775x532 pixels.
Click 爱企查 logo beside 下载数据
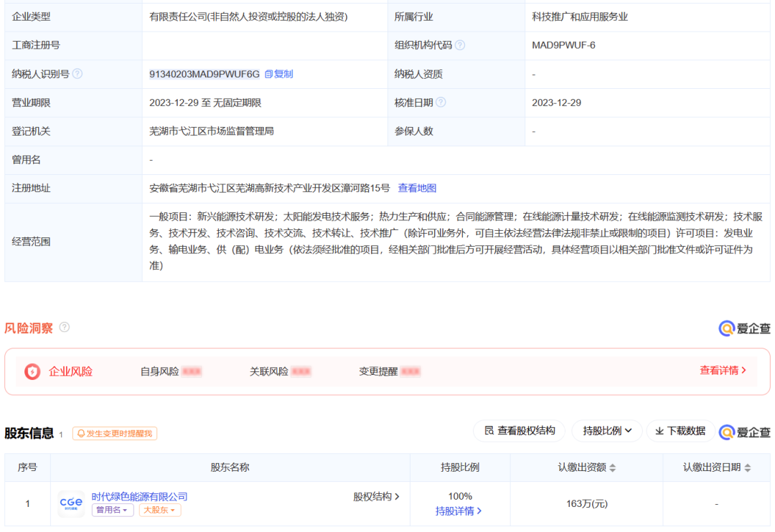click(x=744, y=432)
